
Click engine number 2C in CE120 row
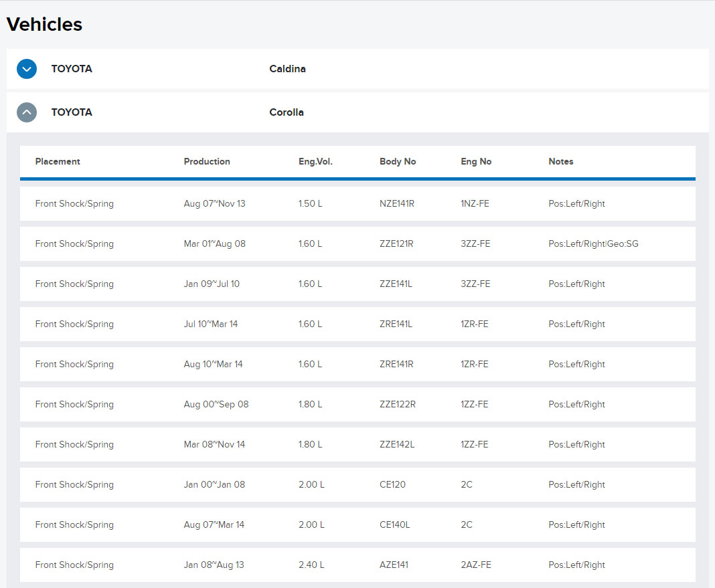(x=467, y=484)
